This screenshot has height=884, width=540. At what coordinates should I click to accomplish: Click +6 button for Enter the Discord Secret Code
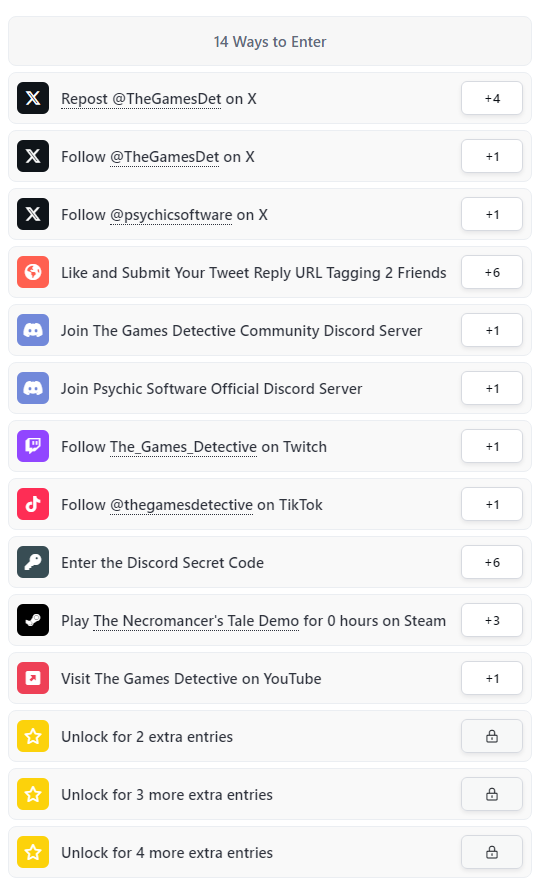[492, 563]
